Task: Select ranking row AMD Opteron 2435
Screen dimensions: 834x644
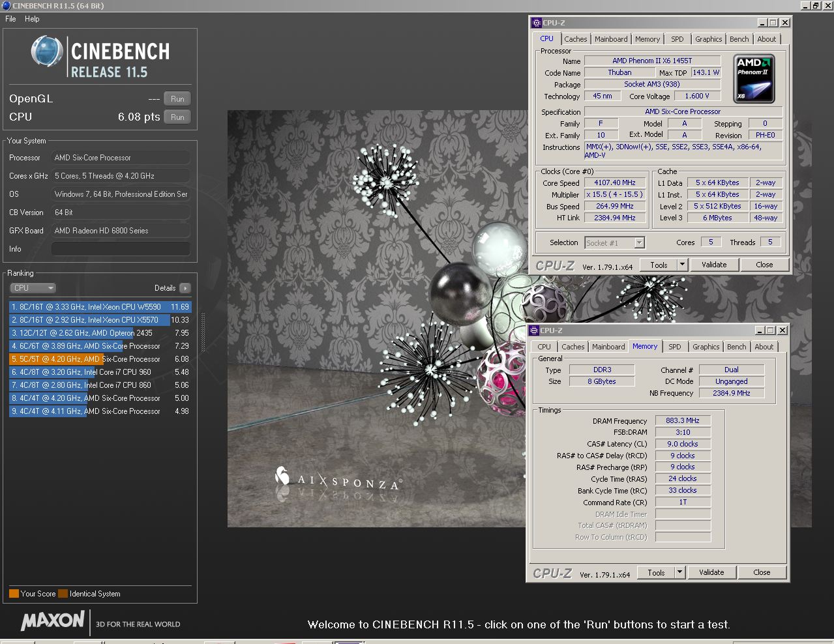Action: click(x=100, y=333)
